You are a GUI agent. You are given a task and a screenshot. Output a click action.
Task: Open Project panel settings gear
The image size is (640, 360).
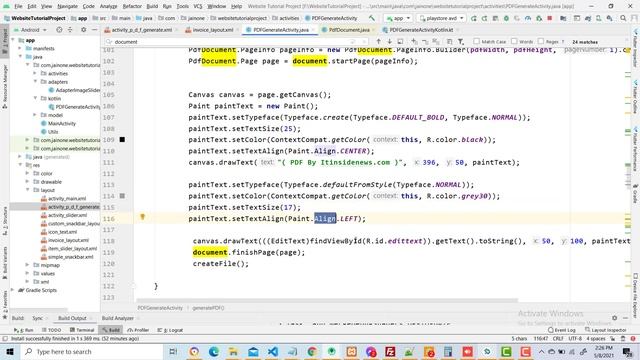click(83, 30)
